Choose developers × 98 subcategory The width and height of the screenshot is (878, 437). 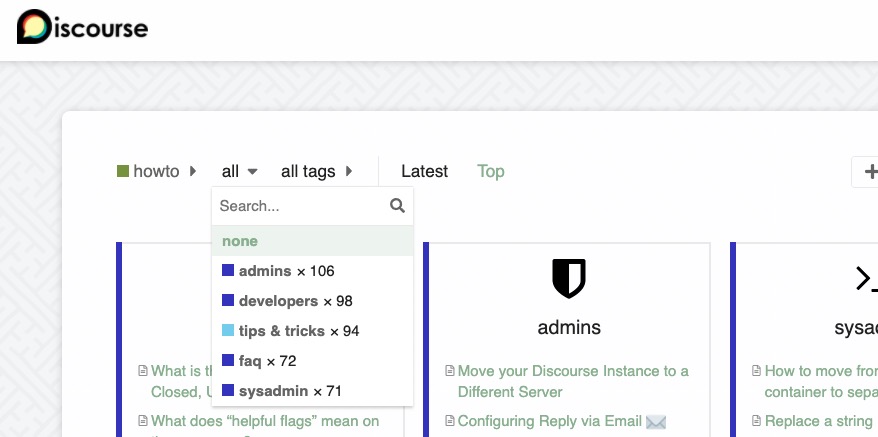[x=312, y=301]
